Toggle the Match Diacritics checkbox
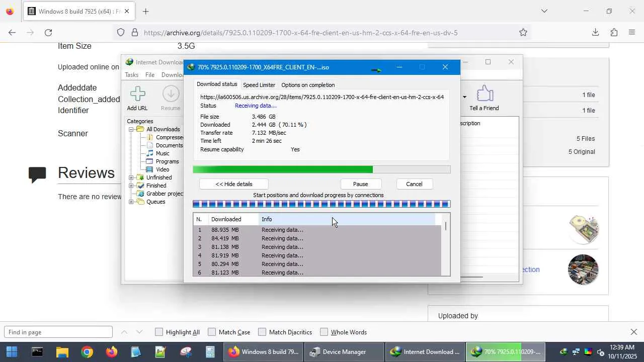The width and height of the screenshot is (644, 362). point(262,332)
